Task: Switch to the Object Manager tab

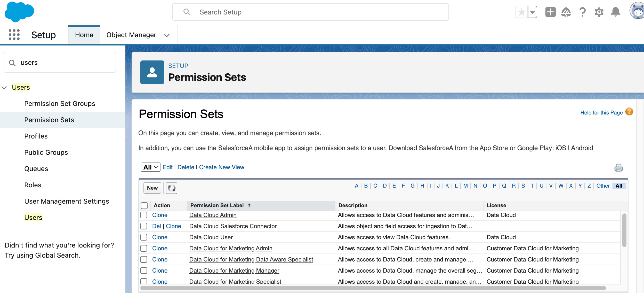Action: (x=131, y=35)
